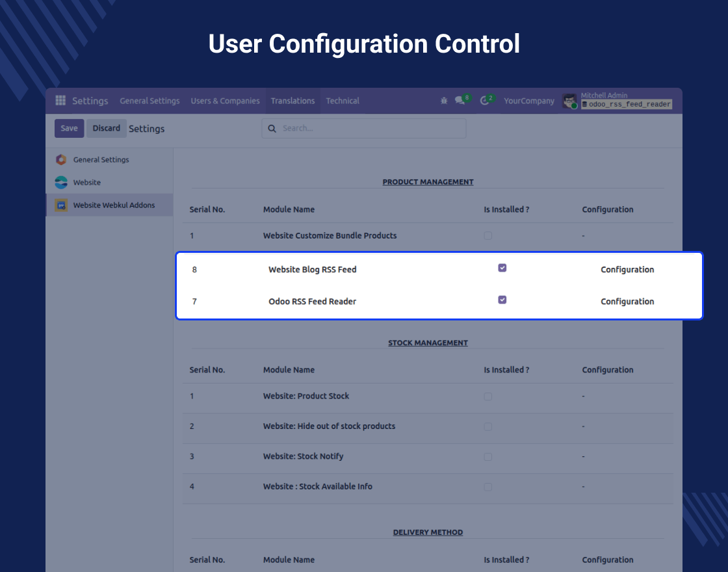Screen dimensions: 728x572
Task: Open the Users & Companies menu
Action: point(225,101)
